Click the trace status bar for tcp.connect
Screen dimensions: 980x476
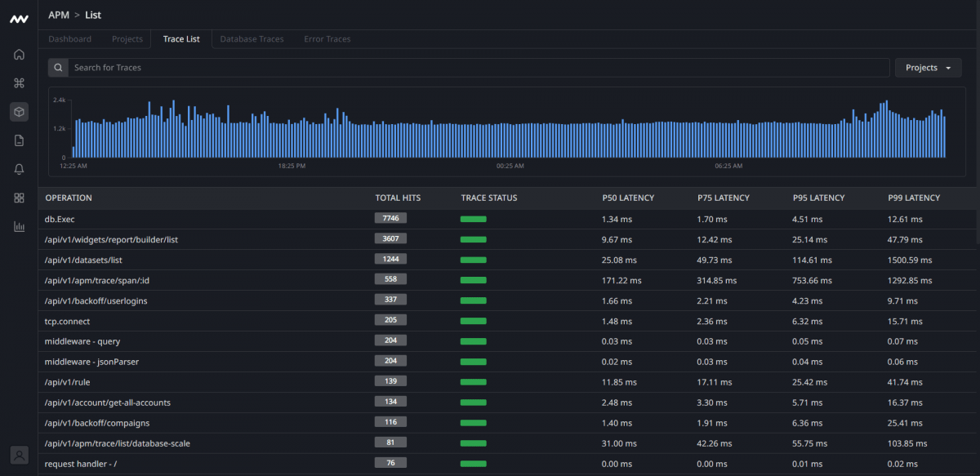[473, 320]
